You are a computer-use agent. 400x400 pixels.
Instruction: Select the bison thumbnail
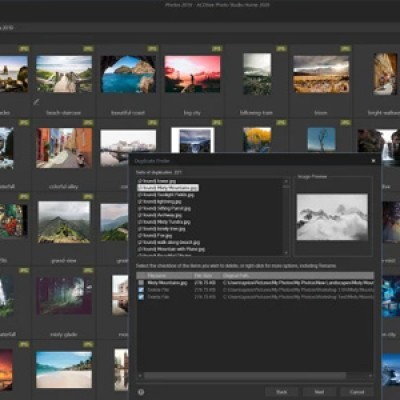click(x=321, y=74)
